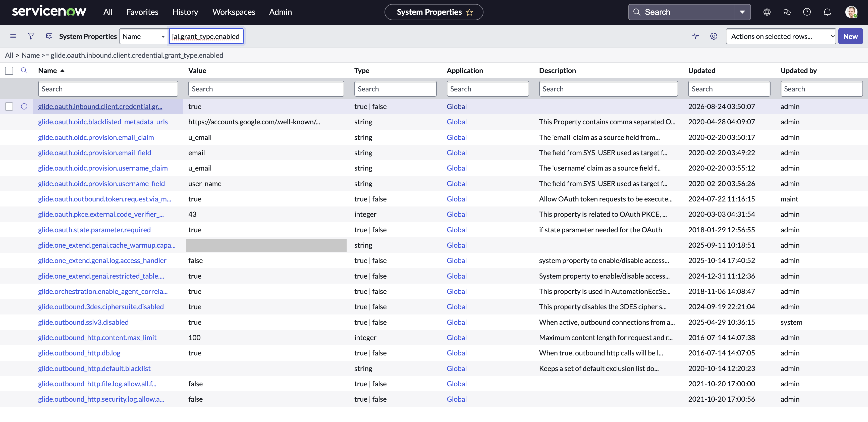Open glide.outbound_http.db.log property
This screenshot has width=868, height=422.
pyautogui.click(x=79, y=353)
